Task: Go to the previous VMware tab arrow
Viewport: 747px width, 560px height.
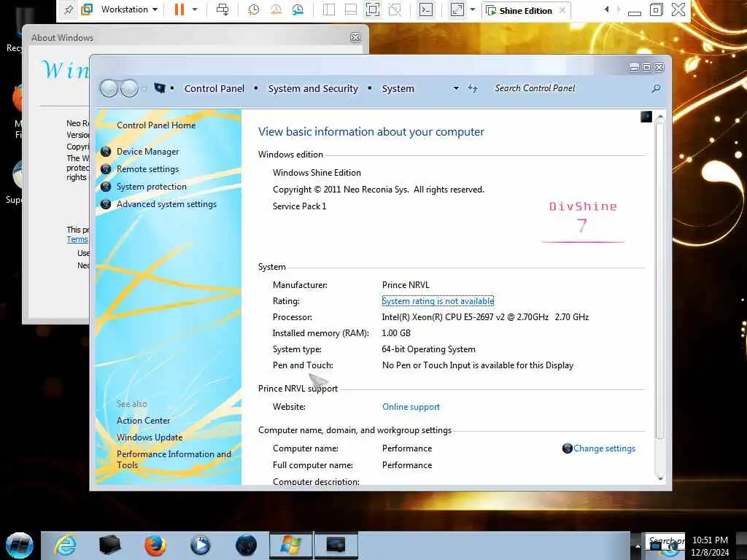Action: click(606, 9)
